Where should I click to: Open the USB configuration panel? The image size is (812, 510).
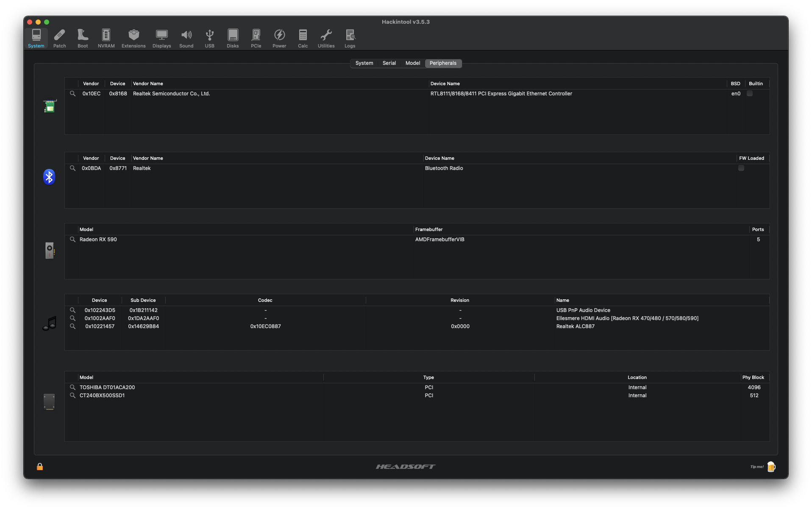pyautogui.click(x=209, y=38)
